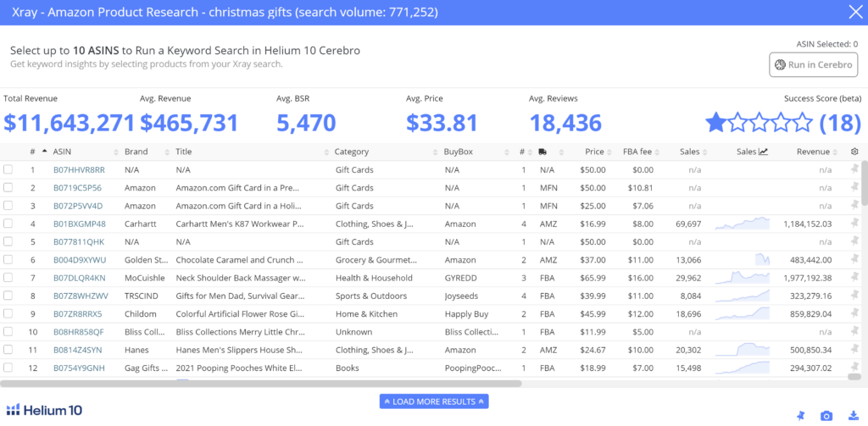868x426 pixels.
Task: Click the Load More Results button
Action: [x=434, y=401]
